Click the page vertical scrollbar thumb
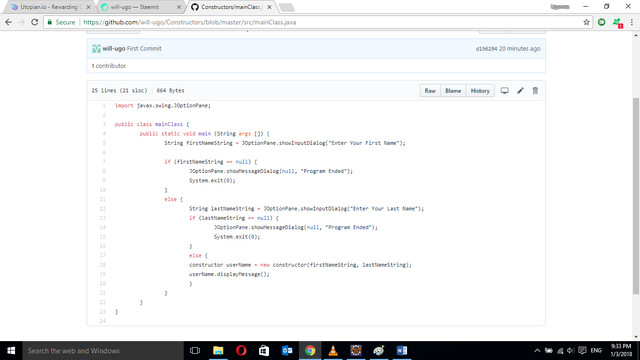This screenshot has height=360, width=640. point(636,196)
